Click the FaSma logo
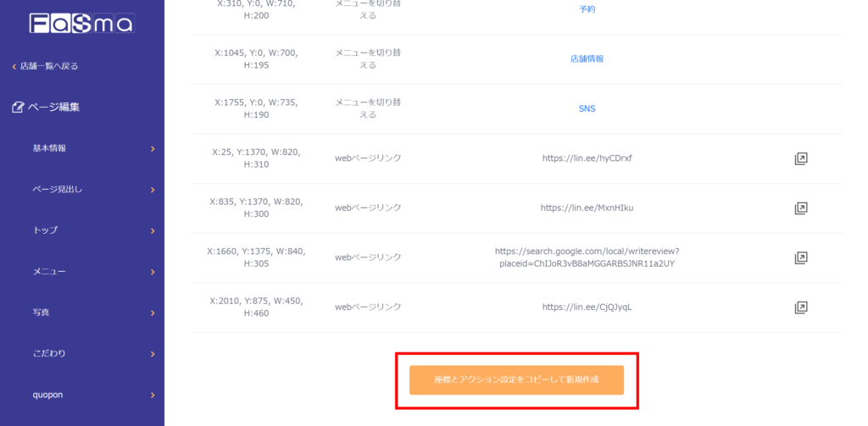Screen dimensions: 868x426 click(x=81, y=24)
